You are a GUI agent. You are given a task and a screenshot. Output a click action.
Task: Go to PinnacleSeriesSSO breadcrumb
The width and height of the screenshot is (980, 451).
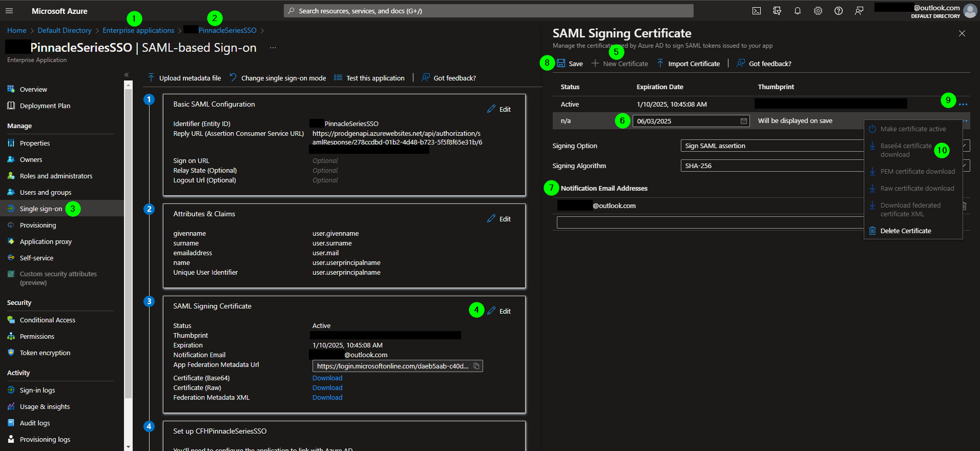(x=227, y=30)
